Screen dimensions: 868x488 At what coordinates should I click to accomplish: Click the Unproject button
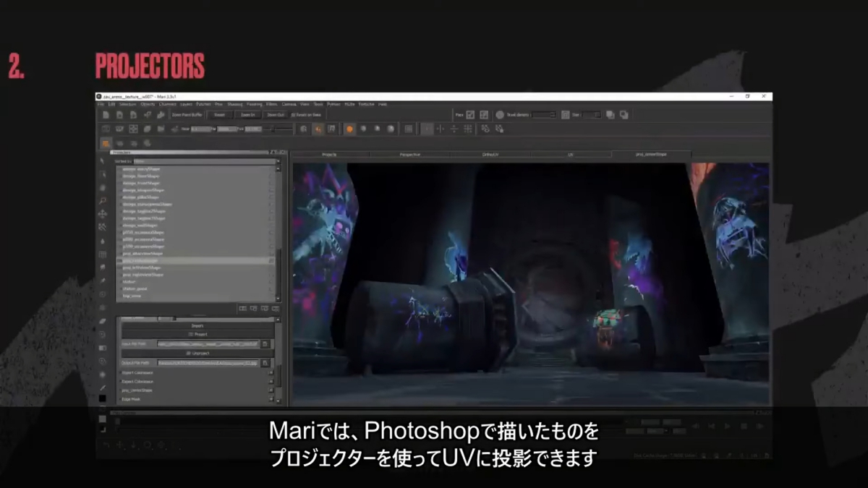197,353
